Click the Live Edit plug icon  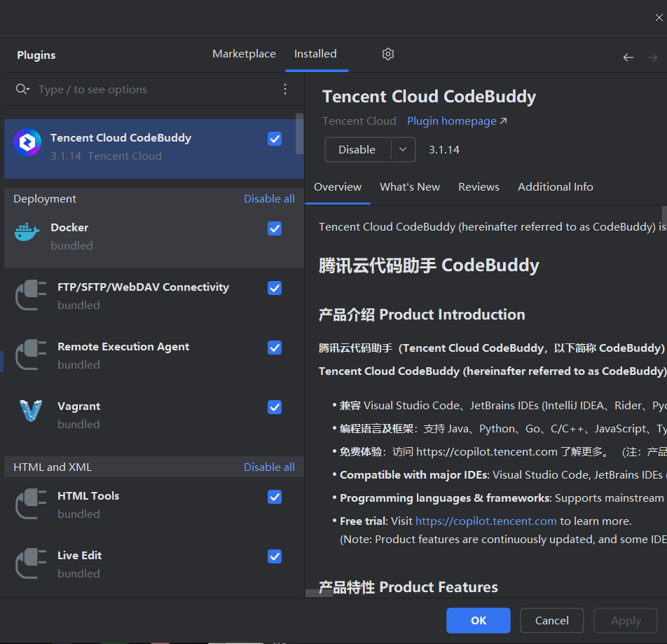coord(31,563)
